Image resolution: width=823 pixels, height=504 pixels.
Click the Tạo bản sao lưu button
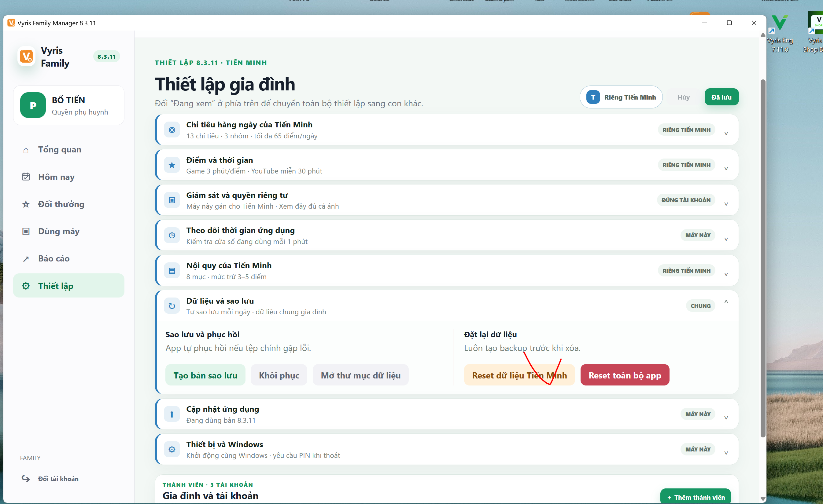coord(205,375)
